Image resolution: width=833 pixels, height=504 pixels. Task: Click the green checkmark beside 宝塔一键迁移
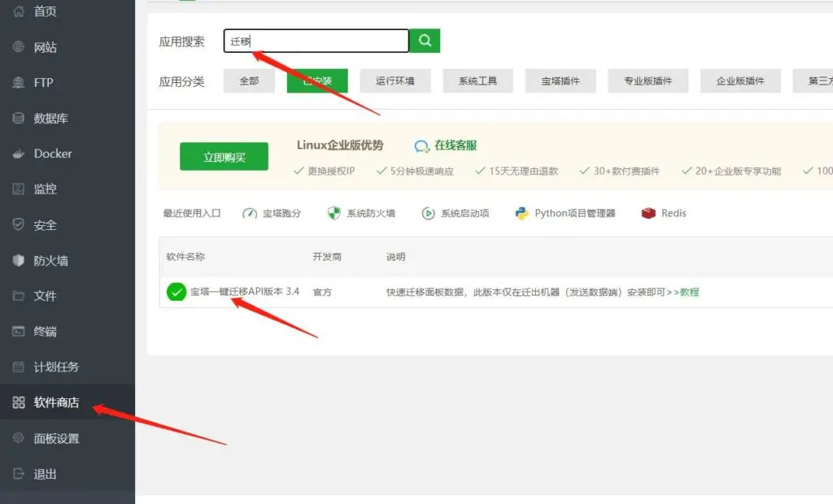(x=176, y=292)
